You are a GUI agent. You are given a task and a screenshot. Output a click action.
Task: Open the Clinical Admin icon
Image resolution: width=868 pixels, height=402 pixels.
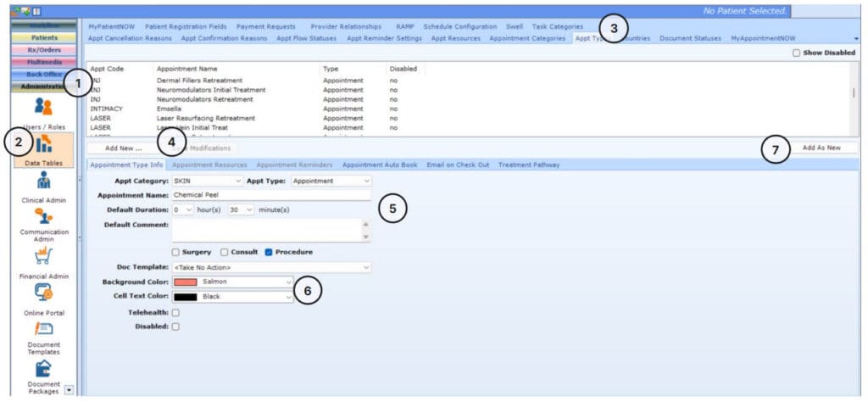(43, 181)
